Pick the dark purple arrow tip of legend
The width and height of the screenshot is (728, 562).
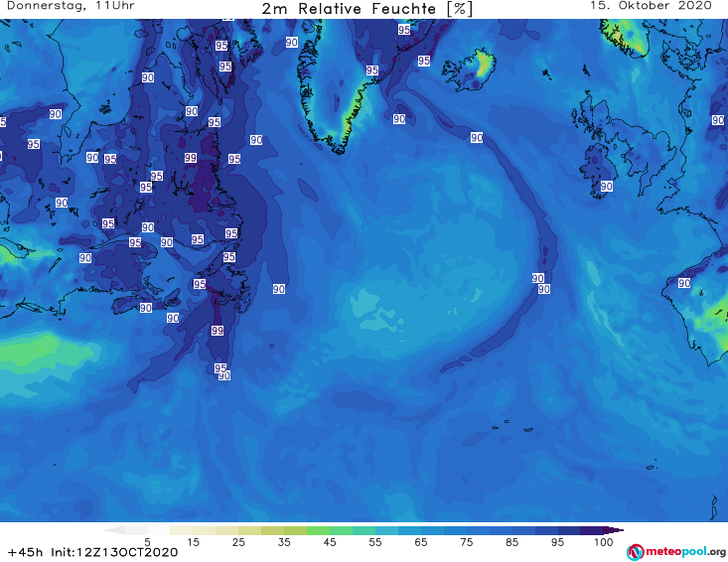(x=616, y=530)
